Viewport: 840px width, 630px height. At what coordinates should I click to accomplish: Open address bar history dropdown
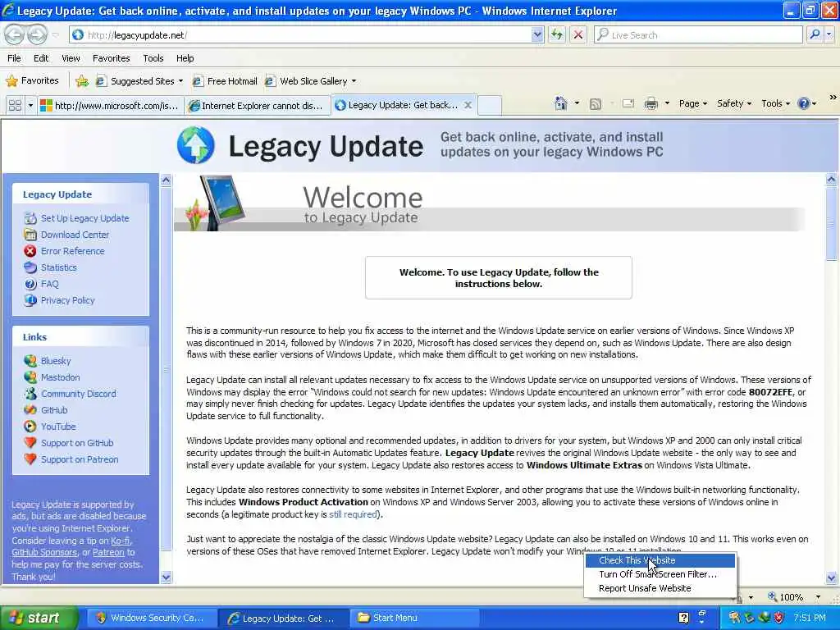coord(537,34)
